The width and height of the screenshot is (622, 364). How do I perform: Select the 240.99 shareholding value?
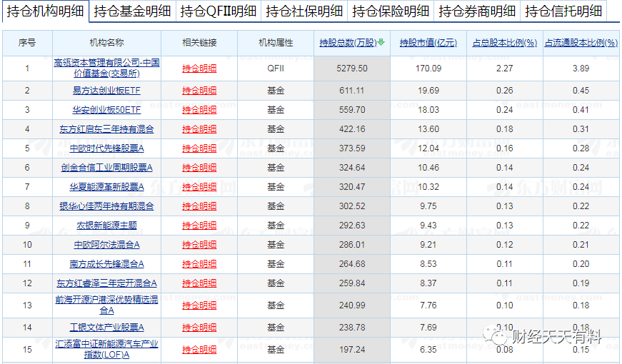pyautogui.click(x=352, y=305)
